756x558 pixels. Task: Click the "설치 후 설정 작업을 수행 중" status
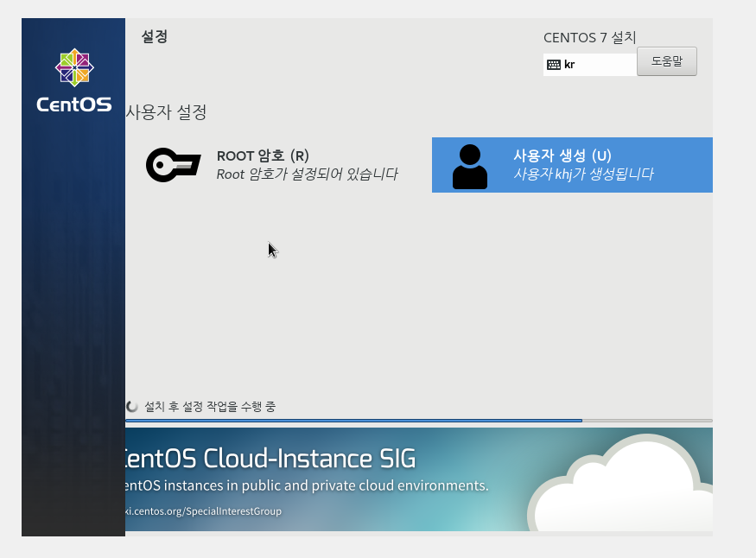210,407
